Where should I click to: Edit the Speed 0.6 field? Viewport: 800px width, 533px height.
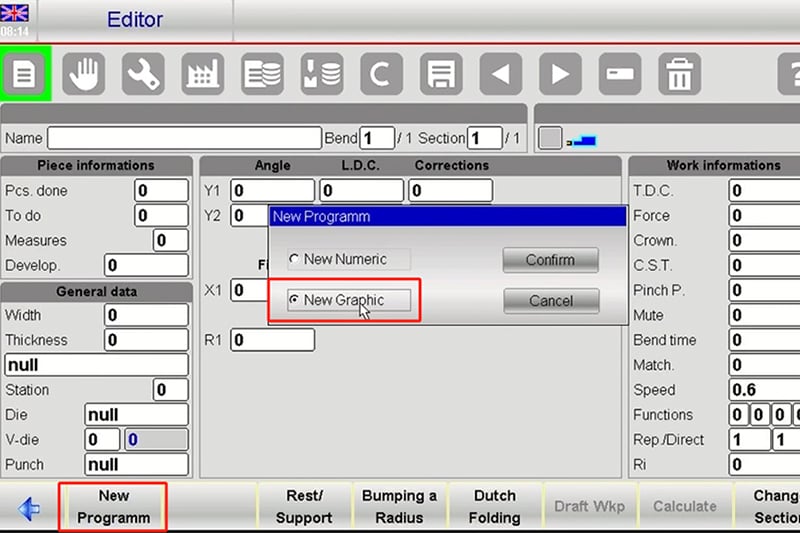(764, 390)
